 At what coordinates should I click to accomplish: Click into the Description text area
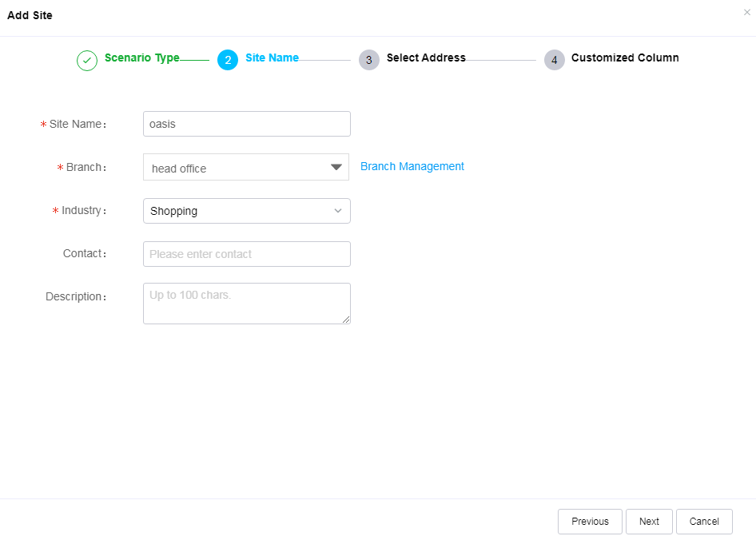(x=247, y=304)
